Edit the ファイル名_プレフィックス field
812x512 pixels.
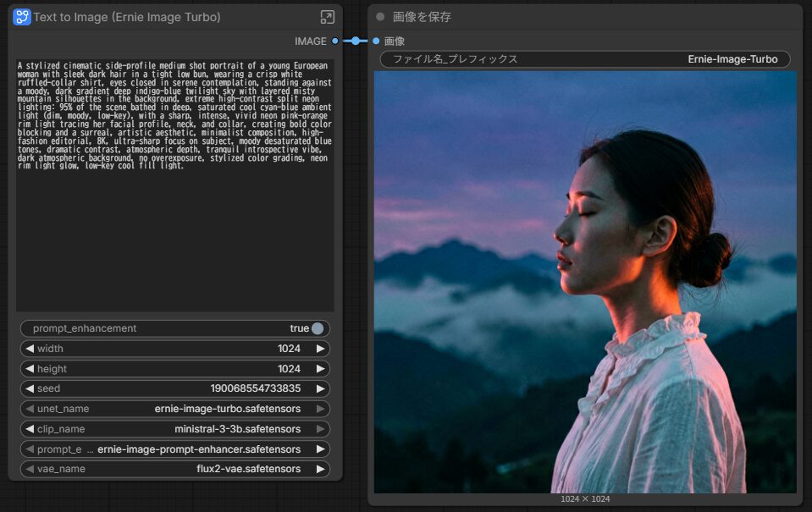pyautogui.click(x=585, y=59)
